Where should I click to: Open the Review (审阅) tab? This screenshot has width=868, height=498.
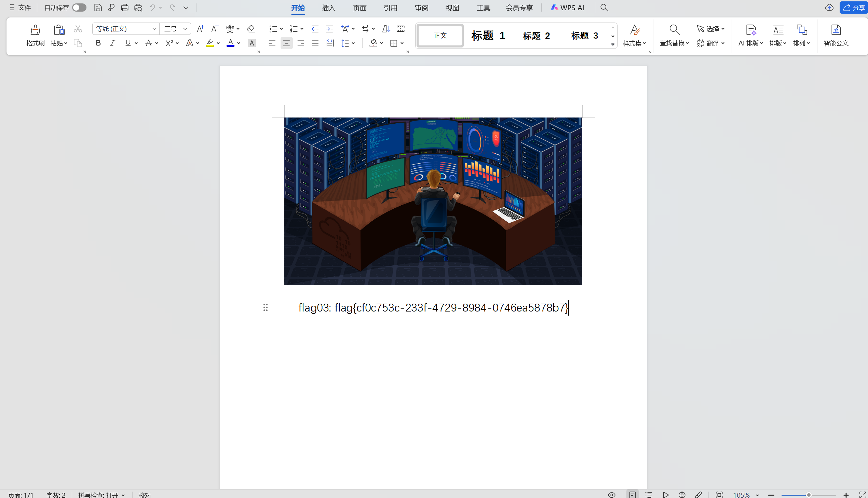421,8
